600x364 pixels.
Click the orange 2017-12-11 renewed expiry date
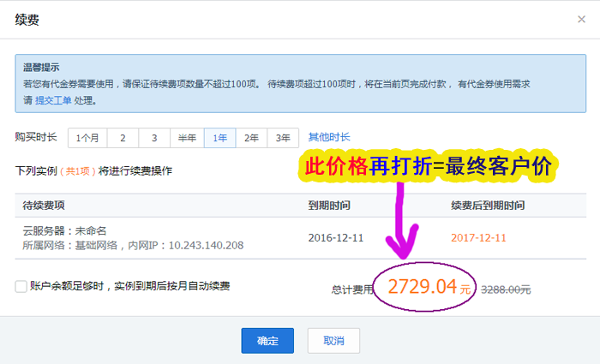coord(478,237)
